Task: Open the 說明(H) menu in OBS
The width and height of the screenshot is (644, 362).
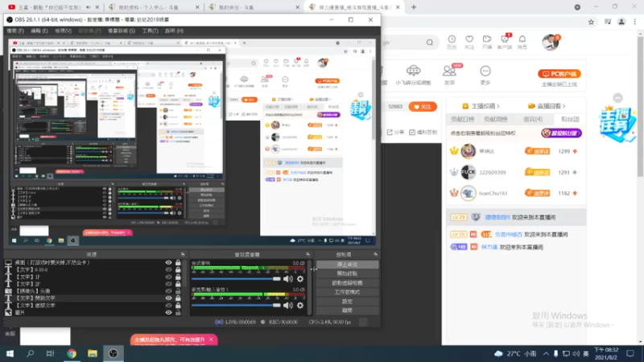Action: click(174, 31)
